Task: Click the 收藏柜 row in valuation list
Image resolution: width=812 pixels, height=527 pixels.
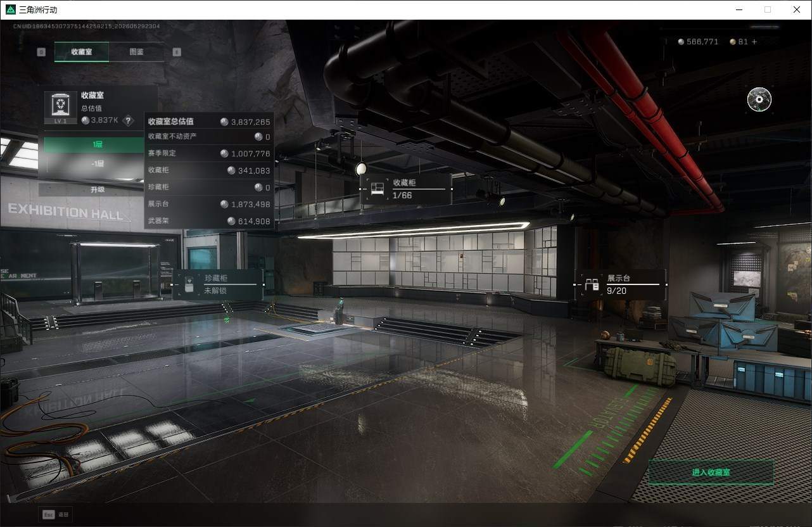Action: 209,170
